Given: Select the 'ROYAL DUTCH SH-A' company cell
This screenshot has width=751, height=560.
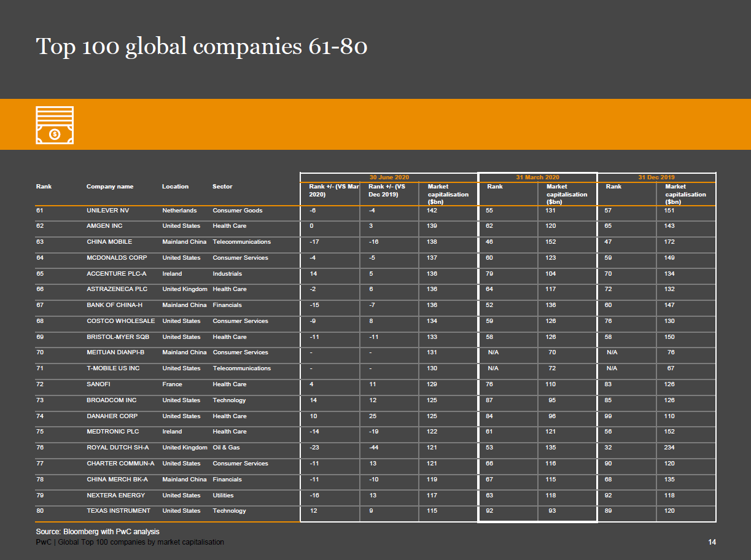Looking at the screenshot, I should pos(118,448).
